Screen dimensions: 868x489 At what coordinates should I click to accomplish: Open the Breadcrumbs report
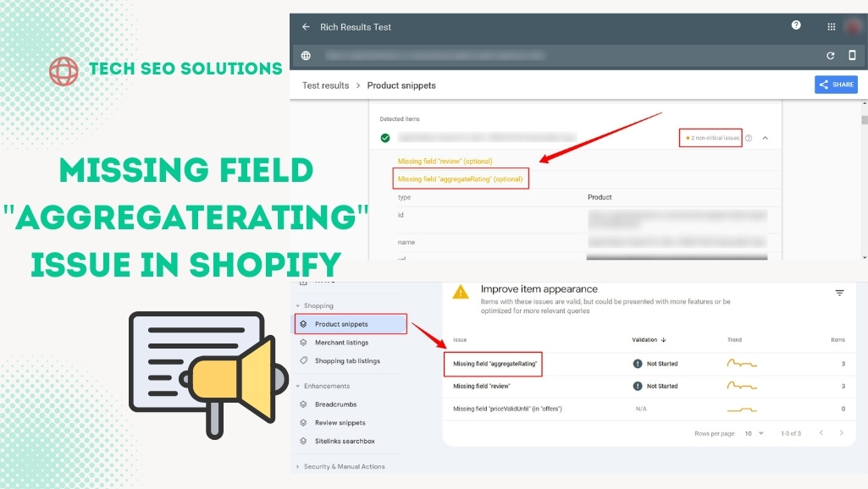(335, 404)
